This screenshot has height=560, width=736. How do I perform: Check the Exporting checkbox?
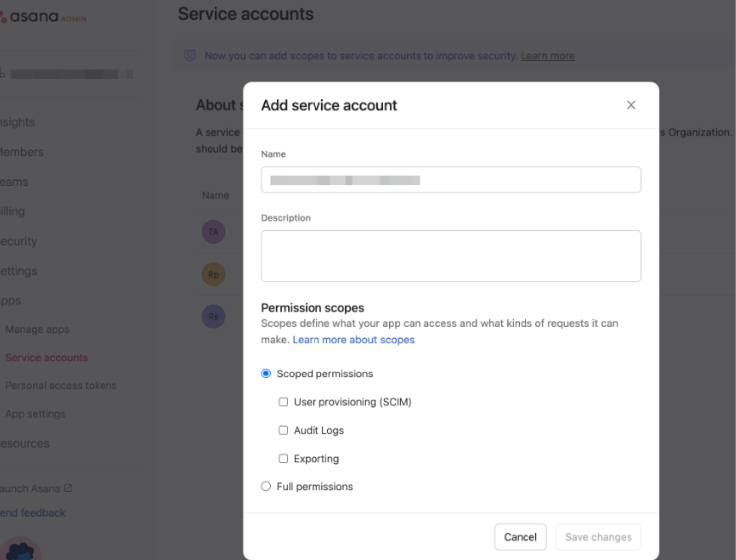pyautogui.click(x=284, y=458)
